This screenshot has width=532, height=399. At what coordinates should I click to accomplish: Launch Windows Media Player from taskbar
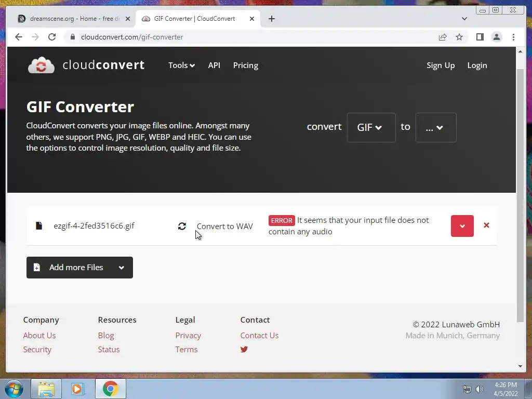[x=77, y=389]
